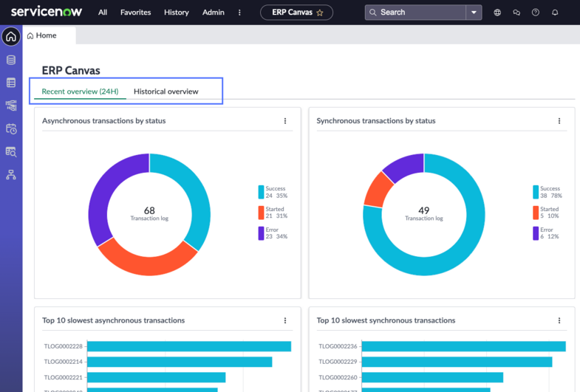Open options for Asynchronous transactions by status
Screen dimensions: 580x392
point(285,121)
